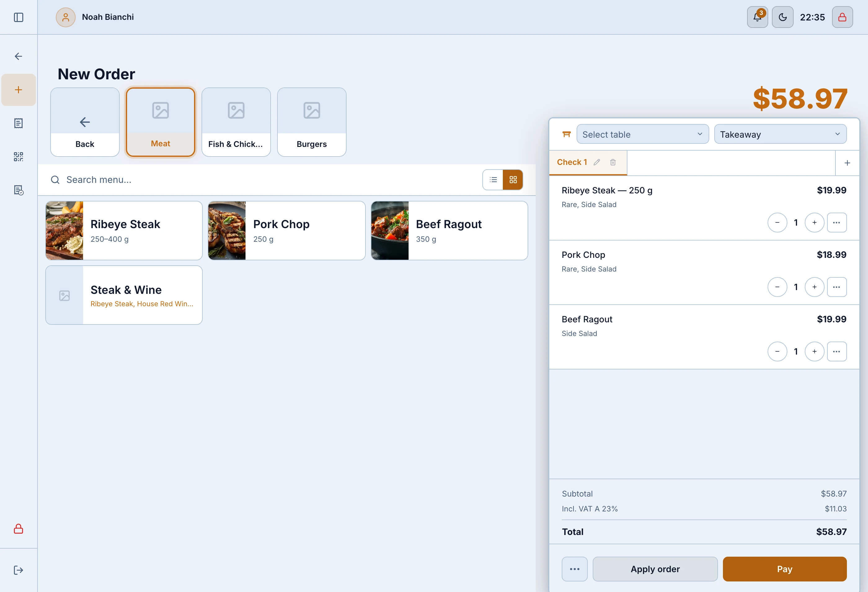Select the Burgers category
Image resolution: width=868 pixels, height=592 pixels.
click(x=312, y=122)
